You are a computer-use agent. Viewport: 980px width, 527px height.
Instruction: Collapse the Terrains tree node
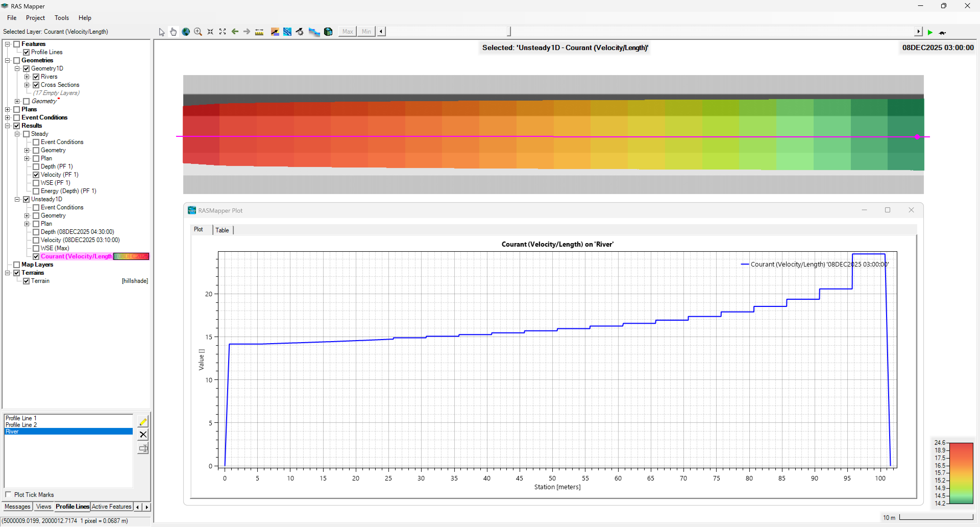pyautogui.click(x=7, y=273)
